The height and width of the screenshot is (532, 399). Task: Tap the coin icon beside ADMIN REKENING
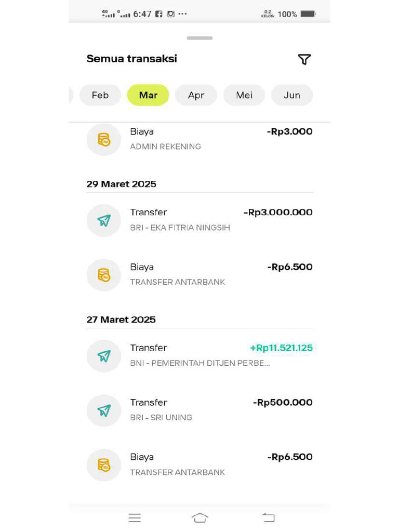(x=104, y=139)
